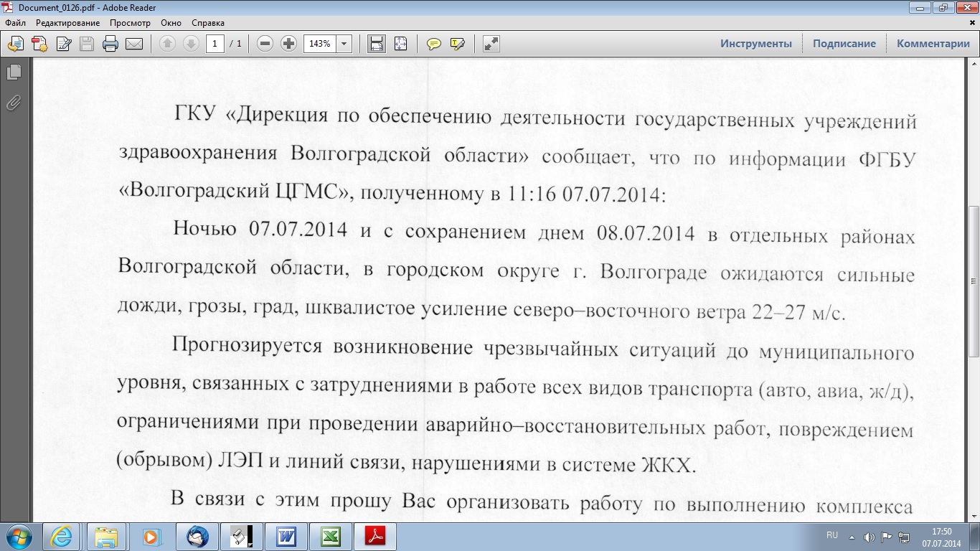Open the sign or fill document tool
The image size is (980, 551).
(64, 44)
